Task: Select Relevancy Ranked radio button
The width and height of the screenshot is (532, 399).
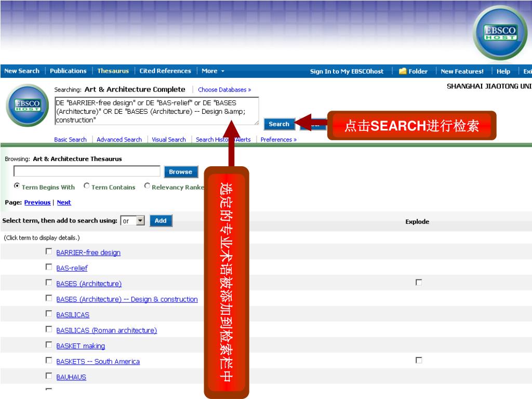Action: tap(147, 186)
